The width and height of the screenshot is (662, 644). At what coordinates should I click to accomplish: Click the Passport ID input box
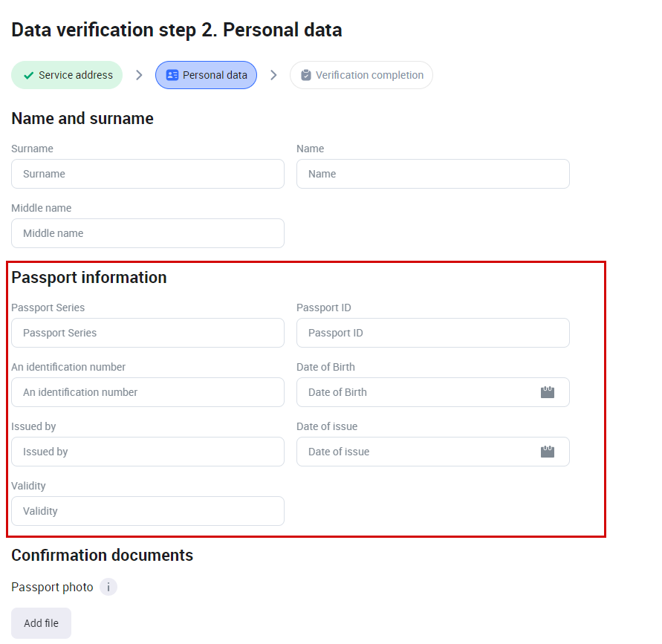click(x=432, y=333)
